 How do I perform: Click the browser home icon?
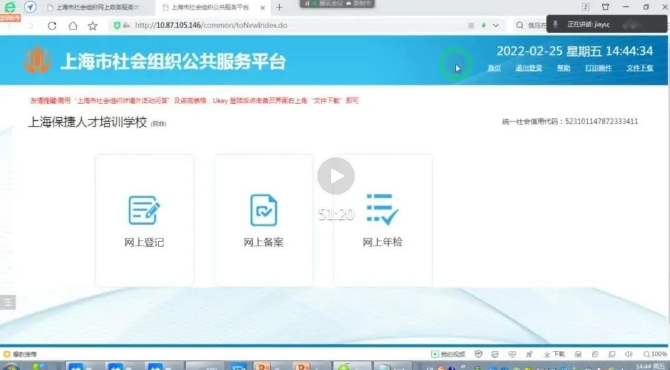73,26
